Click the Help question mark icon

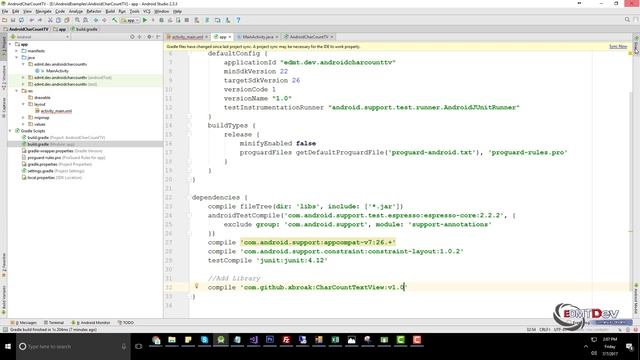pos(238,20)
